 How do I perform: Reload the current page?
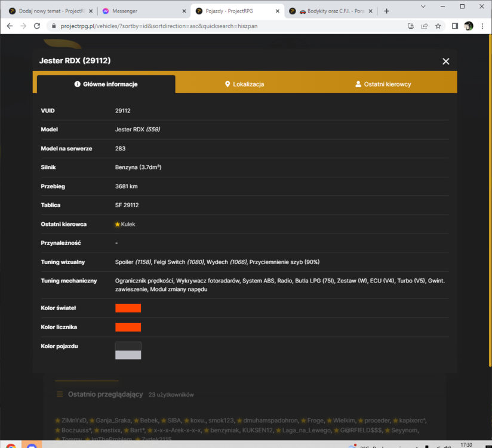[37, 26]
